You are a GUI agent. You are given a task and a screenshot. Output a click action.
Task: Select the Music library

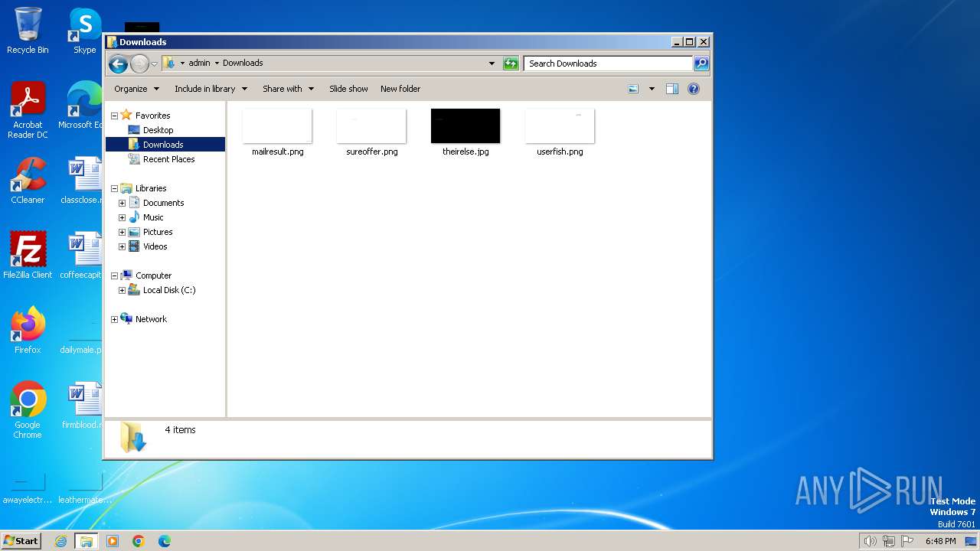(x=153, y=217)
